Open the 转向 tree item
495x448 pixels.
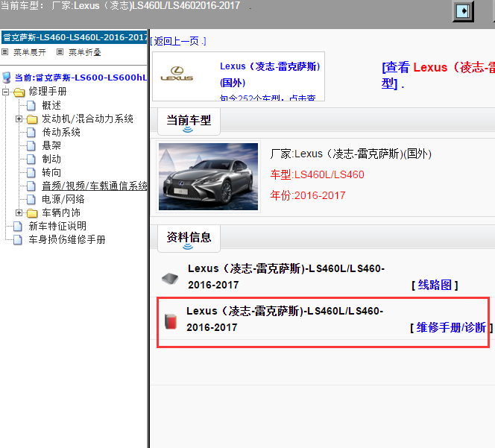51,172
